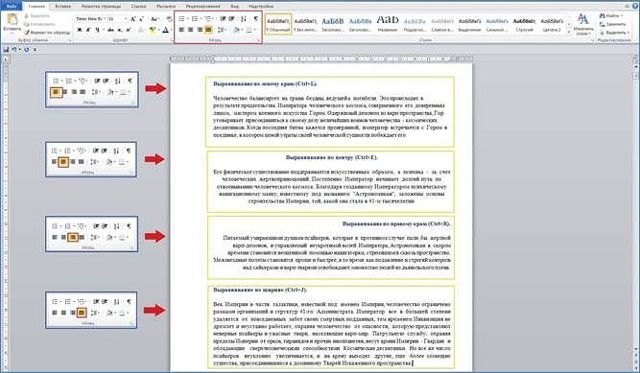The image size is (640, 373).
Task: Open the Select (Выделить) dropdown
Action: pos(627,32)
